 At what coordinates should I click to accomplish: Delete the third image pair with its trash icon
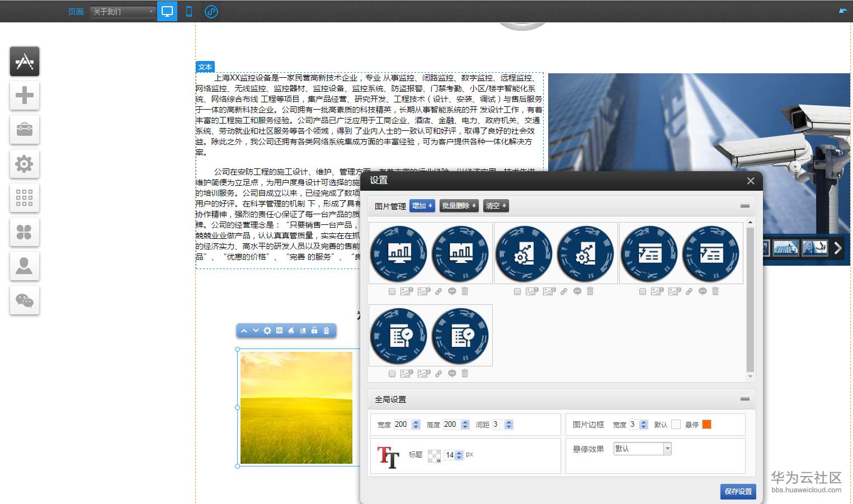[715, 291]
